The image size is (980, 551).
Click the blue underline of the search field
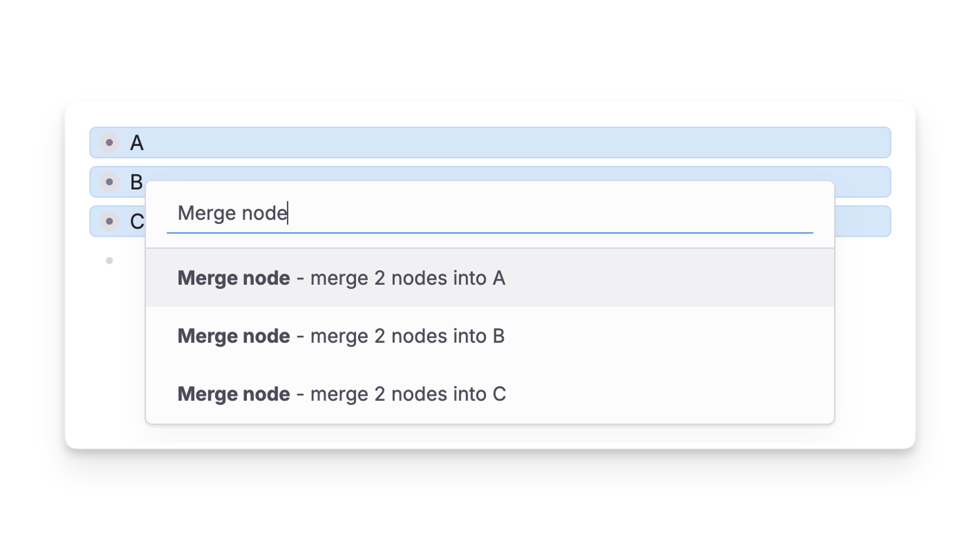coord(490,233)
